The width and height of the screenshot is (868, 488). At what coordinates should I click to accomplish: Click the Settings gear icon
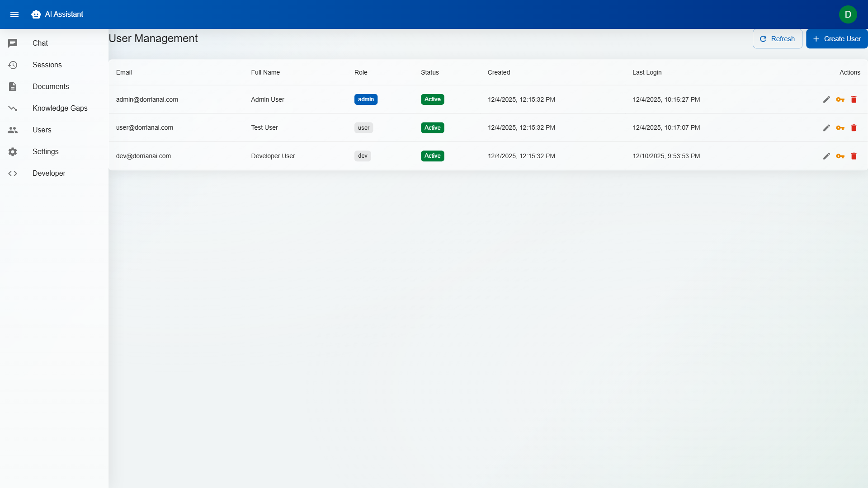click(x=13, y=151)
